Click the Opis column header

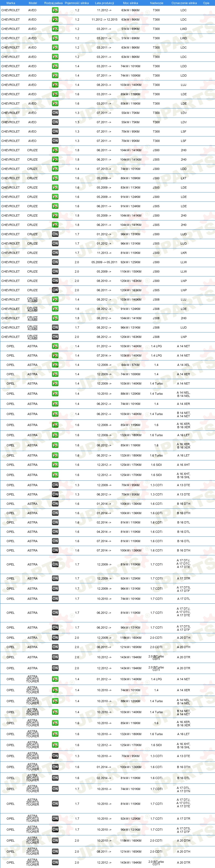(206, 3)
